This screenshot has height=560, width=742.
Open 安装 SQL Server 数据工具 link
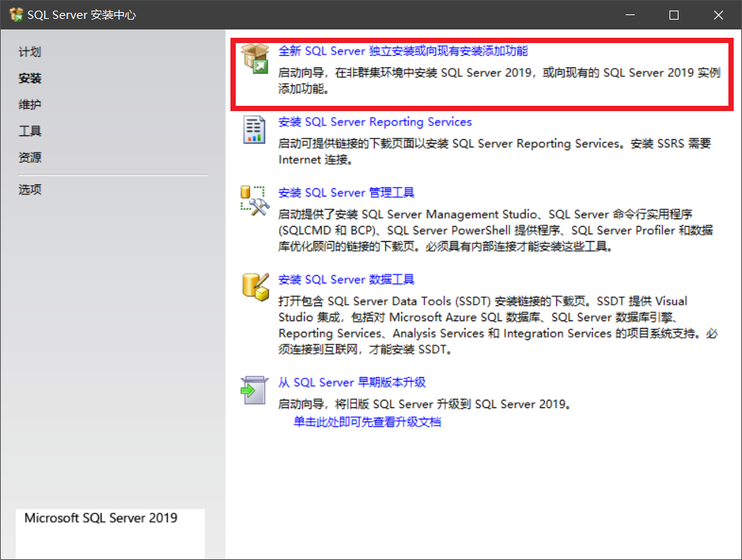pyautogui.click(x=346, y=280)
